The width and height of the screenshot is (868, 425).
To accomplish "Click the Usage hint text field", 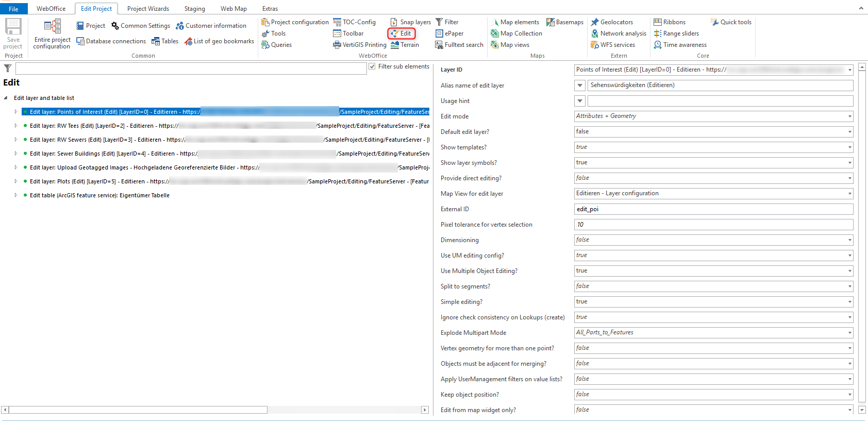I will pyautogui.click(x=721, y=101).
